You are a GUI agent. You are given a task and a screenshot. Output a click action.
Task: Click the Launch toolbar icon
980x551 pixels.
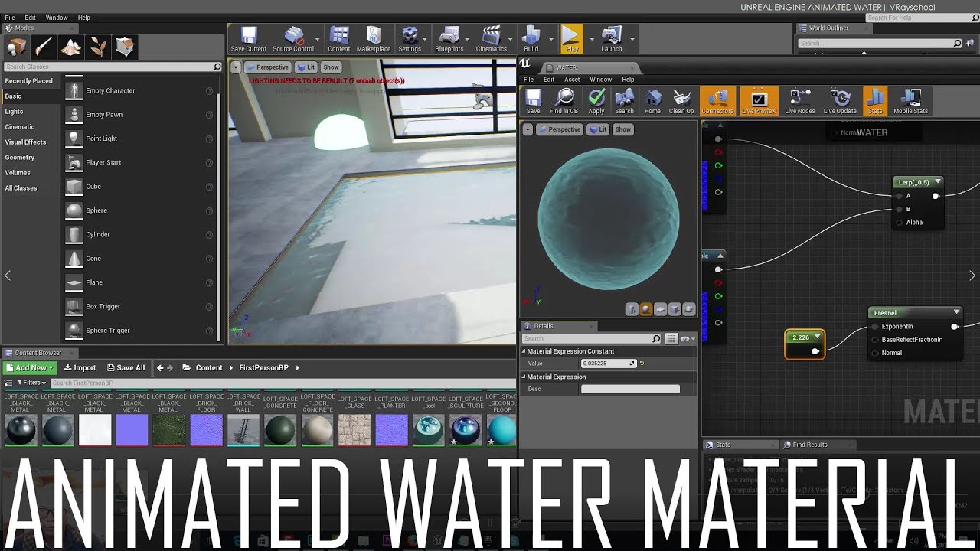pos(612,39)
